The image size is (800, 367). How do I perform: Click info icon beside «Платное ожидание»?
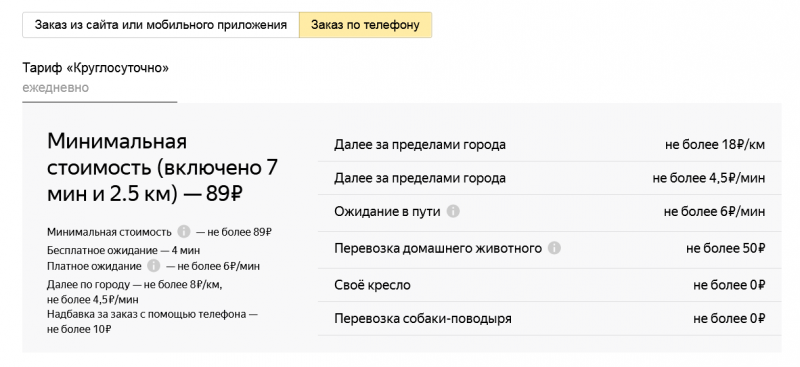(x=154, y=266)
